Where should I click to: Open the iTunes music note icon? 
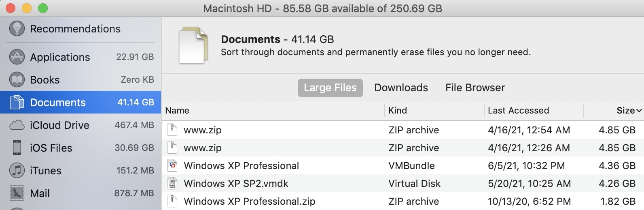coord(17,170)
